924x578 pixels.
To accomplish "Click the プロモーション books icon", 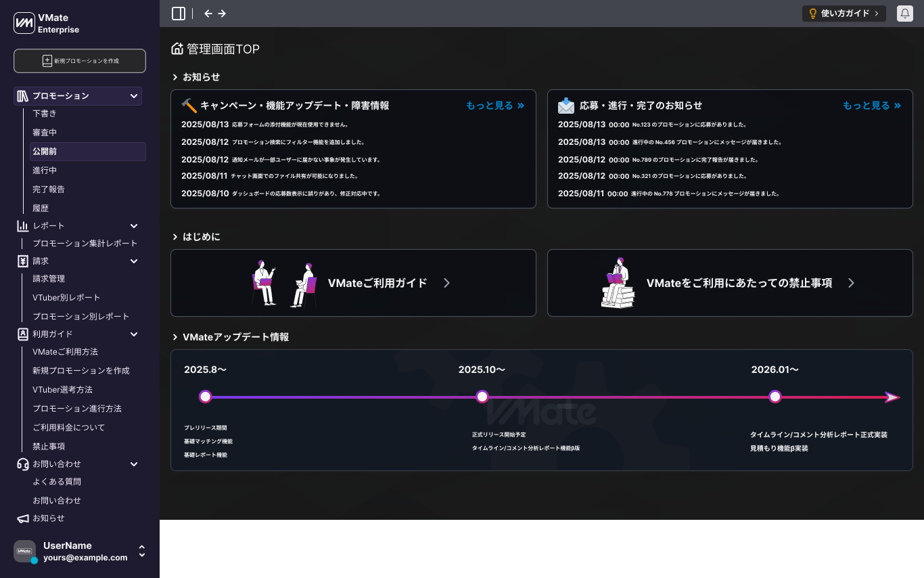I will click(23, 96).
